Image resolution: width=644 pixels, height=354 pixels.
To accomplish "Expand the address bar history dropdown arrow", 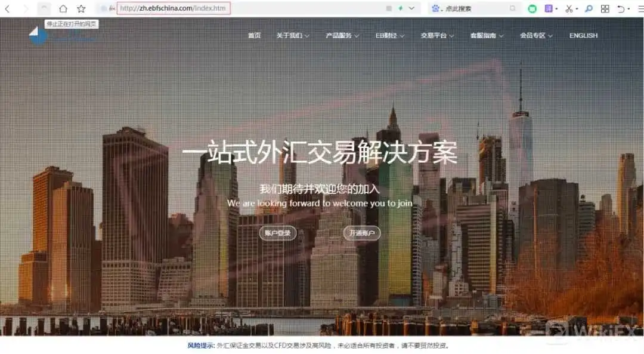I will pyautogui.click(x=411, y=8).
